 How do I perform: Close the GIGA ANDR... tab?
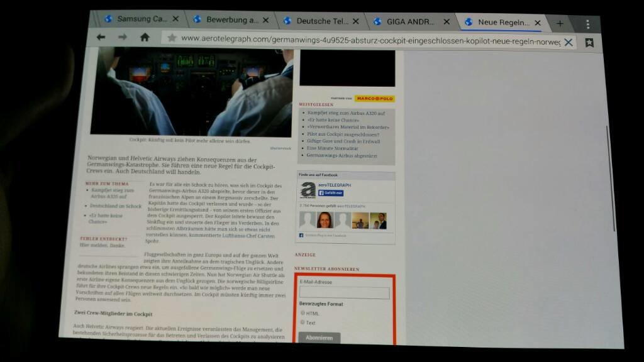(447, 22)
